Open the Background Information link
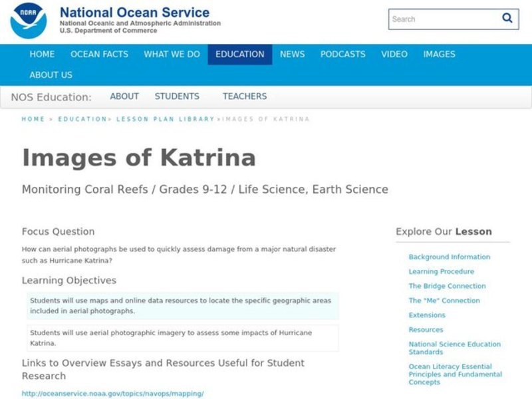The width and height of the screenshot is (532, 399). point(450,257)
